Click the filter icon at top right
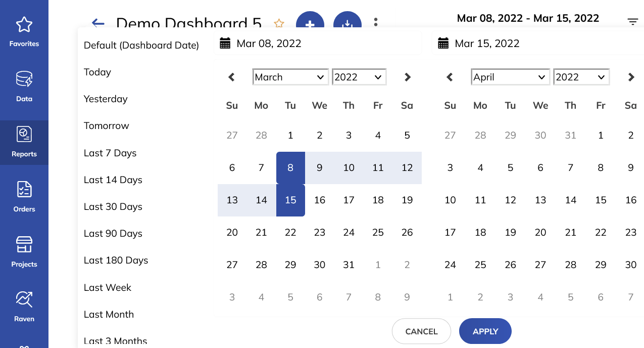Viewport: 644px width, 348px height. click(x=633, y=21)
